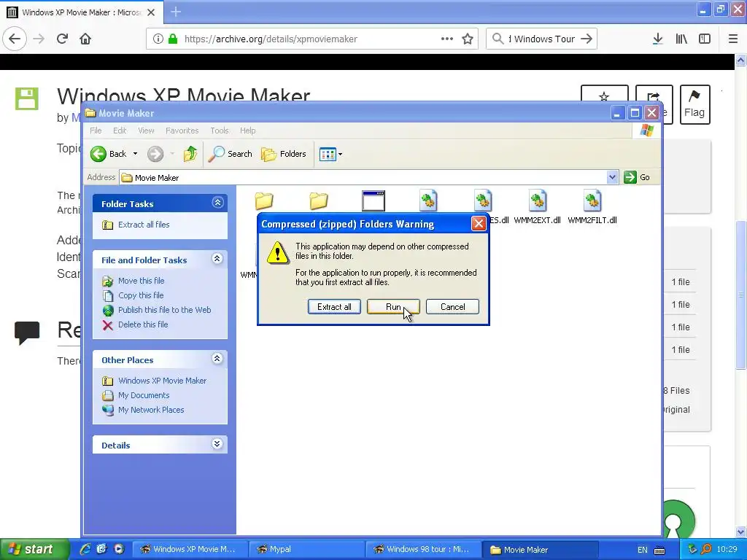Screen dimensions: 747x560
Task: Click the Go button by Address bar
Action: tap(637, 177)
